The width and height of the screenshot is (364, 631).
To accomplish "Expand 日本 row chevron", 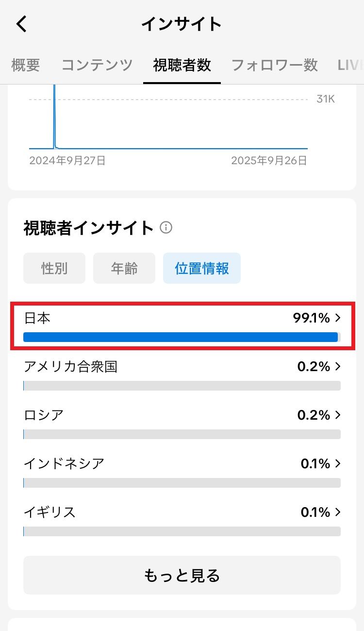I will point(338,318).
